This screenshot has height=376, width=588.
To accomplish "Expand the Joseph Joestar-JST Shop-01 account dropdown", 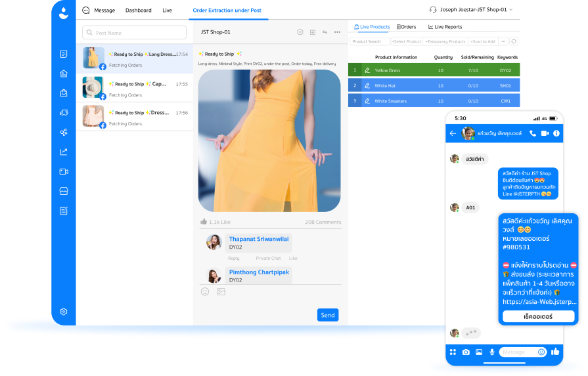I will (511, 10).
